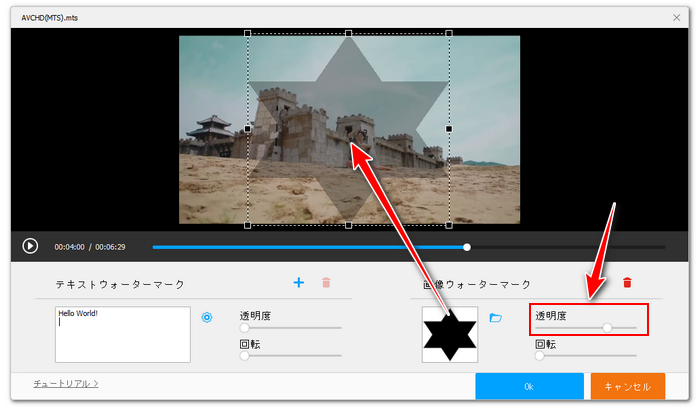Delete the image watermark with the red trash icon

pos(627,282)
